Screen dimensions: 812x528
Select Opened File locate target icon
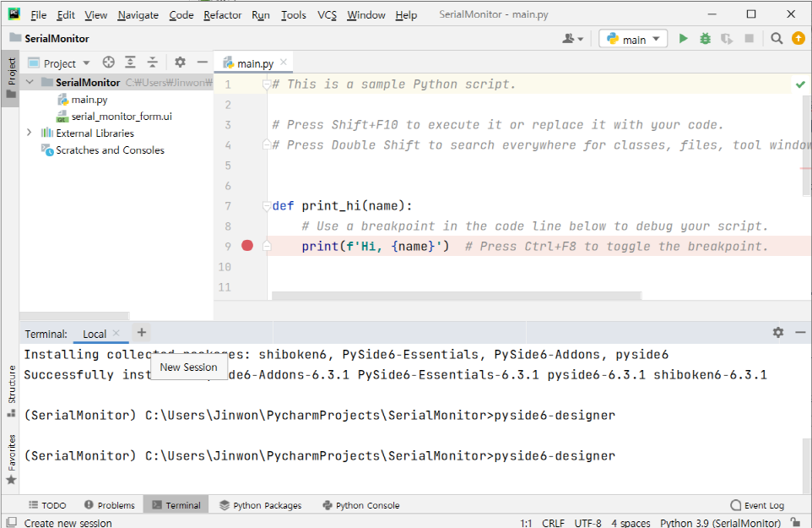tap(108, 63)
